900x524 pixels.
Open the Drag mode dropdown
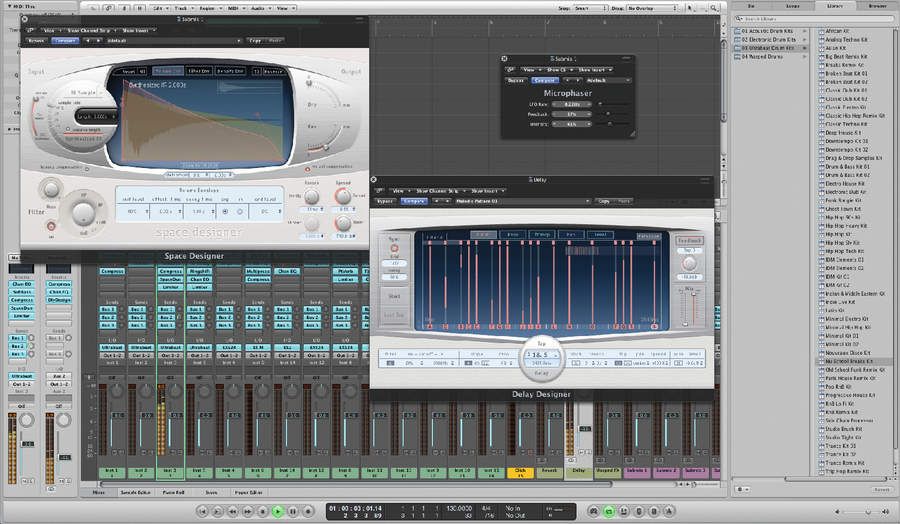[651, 9]
